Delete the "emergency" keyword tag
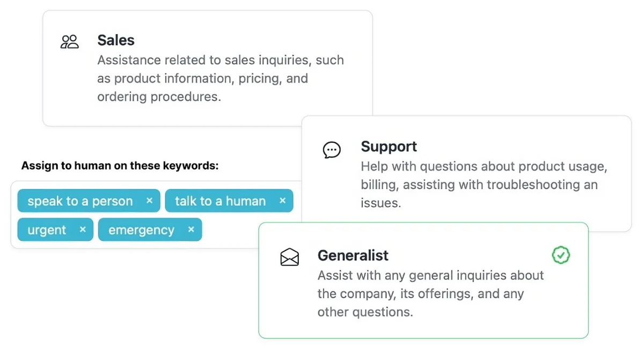This screenshot has width=644, height=362. pos(191,230)
